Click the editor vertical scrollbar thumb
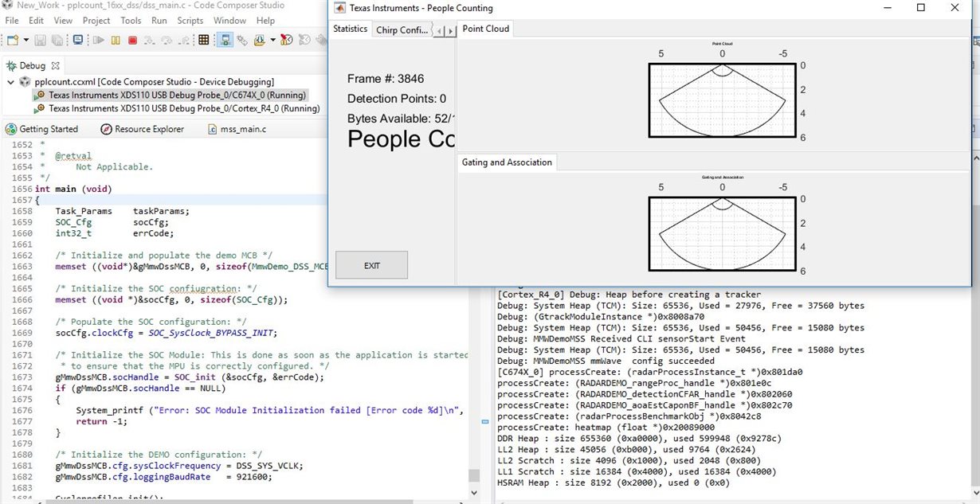Screen dimensions: 980x504 coord(474,475)
